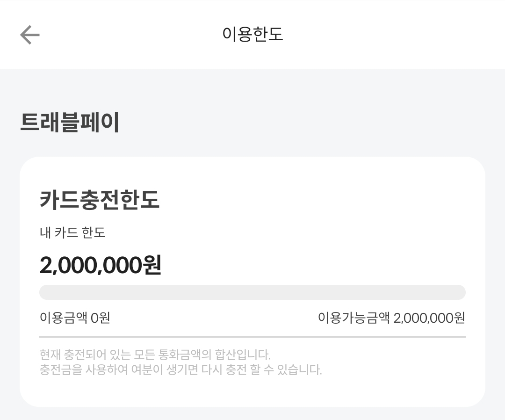Select the 2,000,000원 card limit amount
The height and width of the screenshot is (420, 505).
(x=100, y=265)
